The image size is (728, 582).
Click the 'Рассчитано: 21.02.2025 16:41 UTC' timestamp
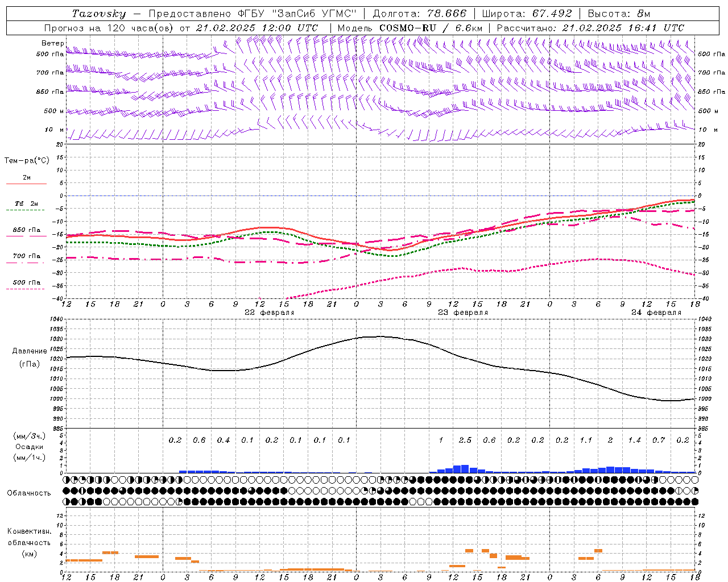pos(590,28)
